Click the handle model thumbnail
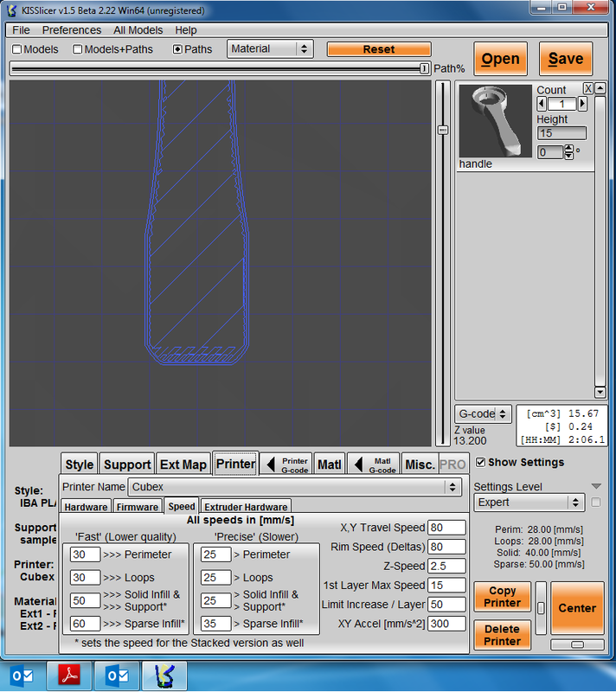Viewport: 616px width, 692px height. point(495,121)
